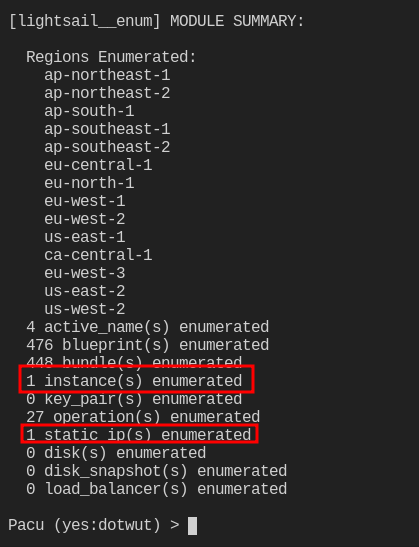
Task: Select the eu-north-1 region line
Action: coord(89,183)
